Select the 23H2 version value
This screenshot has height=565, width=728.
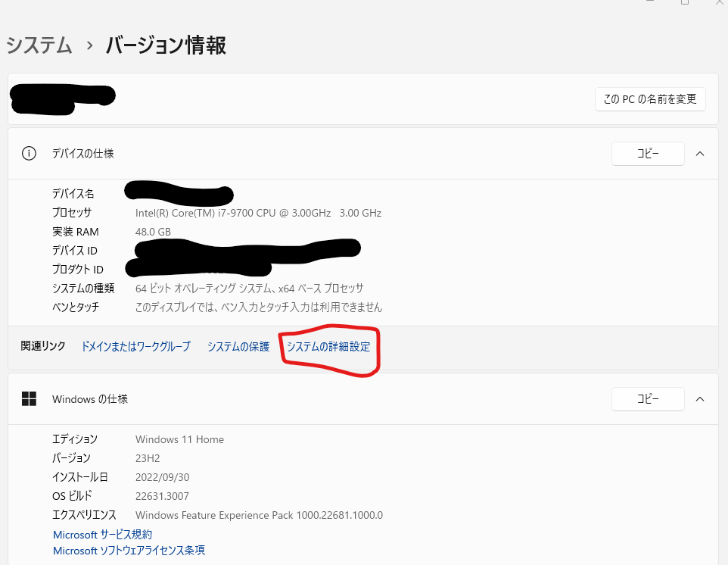pyautogui.click(x=148, y=458)
